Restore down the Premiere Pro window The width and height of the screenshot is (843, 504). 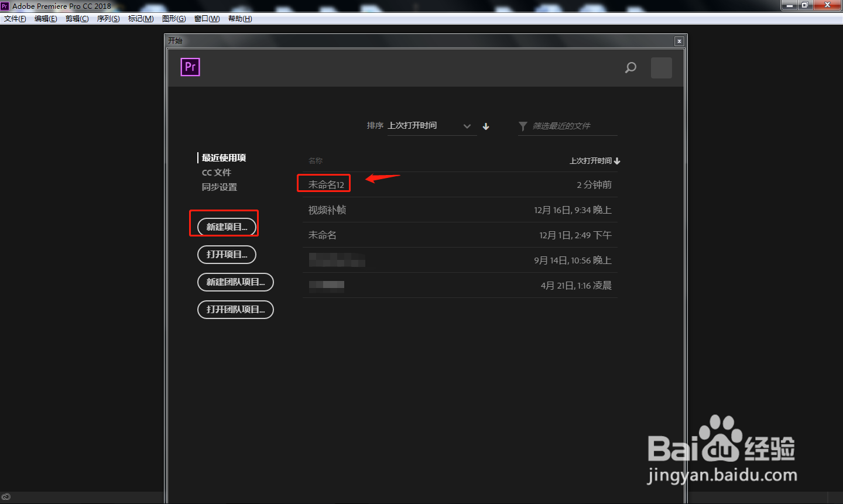click(x=805, y=5)
